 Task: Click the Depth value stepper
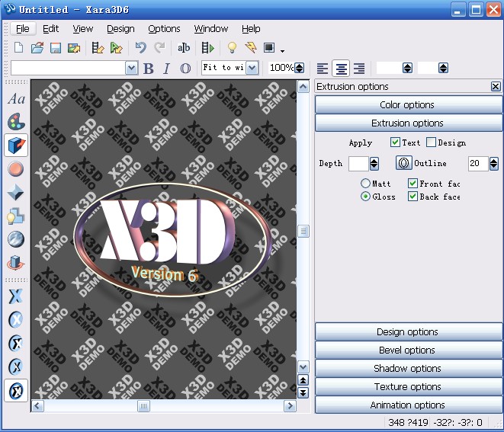tap(374, 164)
